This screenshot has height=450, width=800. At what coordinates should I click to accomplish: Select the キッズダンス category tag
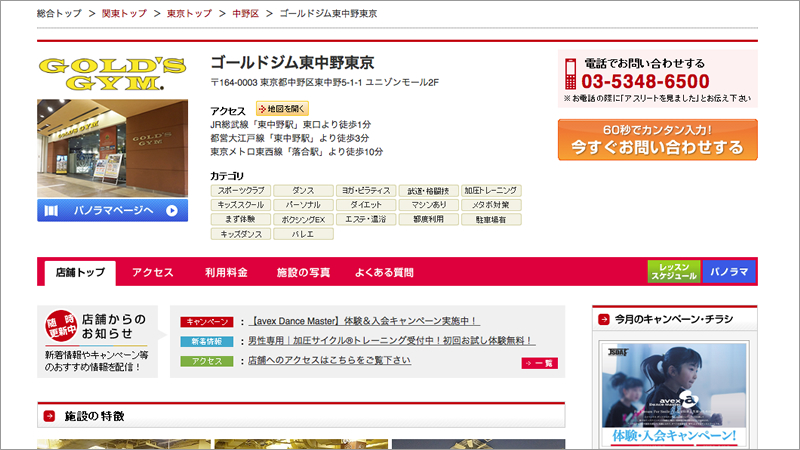(241, 234)
